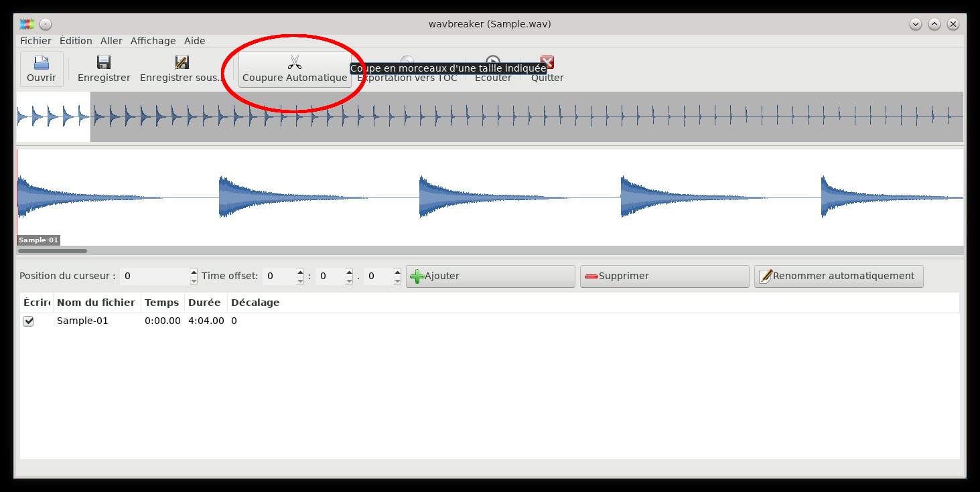Exit via the Quitter toolbar button

tap(547, 69)
